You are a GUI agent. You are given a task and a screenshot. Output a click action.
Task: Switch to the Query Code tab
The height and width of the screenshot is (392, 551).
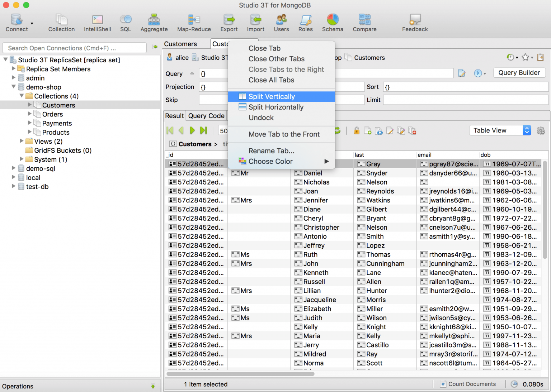(206, 115)
